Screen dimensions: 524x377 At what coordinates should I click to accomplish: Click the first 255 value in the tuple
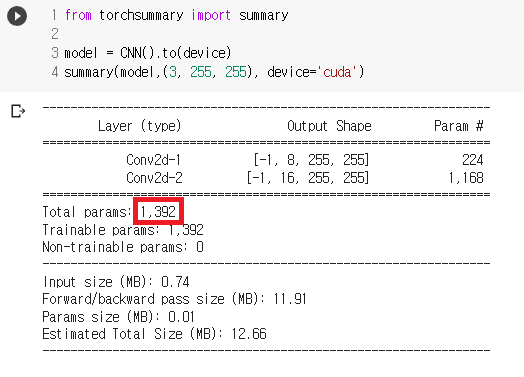pyautogui.click(x=201, y=72)
